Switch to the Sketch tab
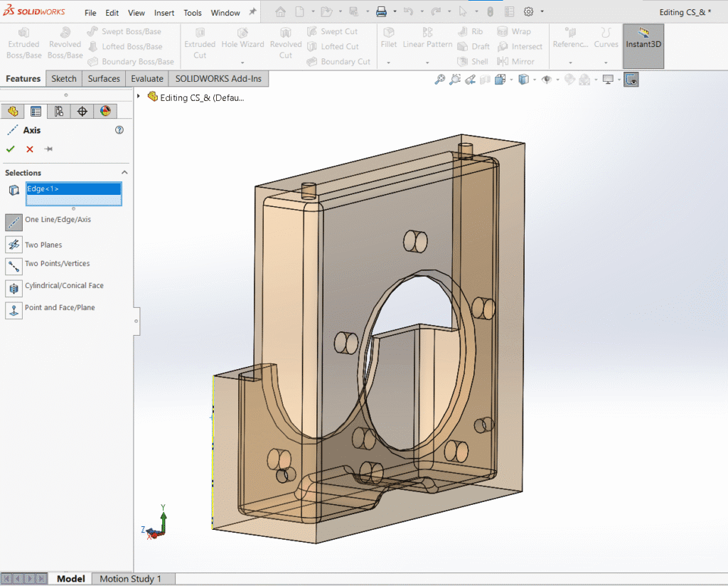 [x=64, y=78]
